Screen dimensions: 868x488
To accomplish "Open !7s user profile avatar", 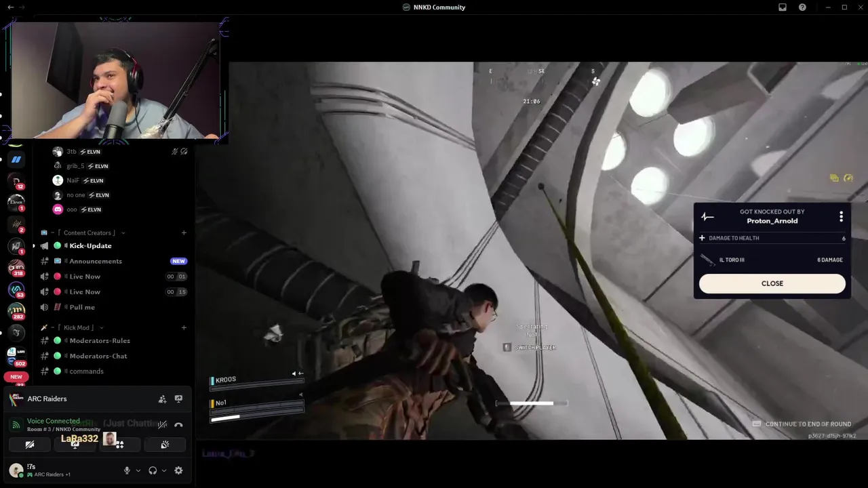I will tap(16, 470).
